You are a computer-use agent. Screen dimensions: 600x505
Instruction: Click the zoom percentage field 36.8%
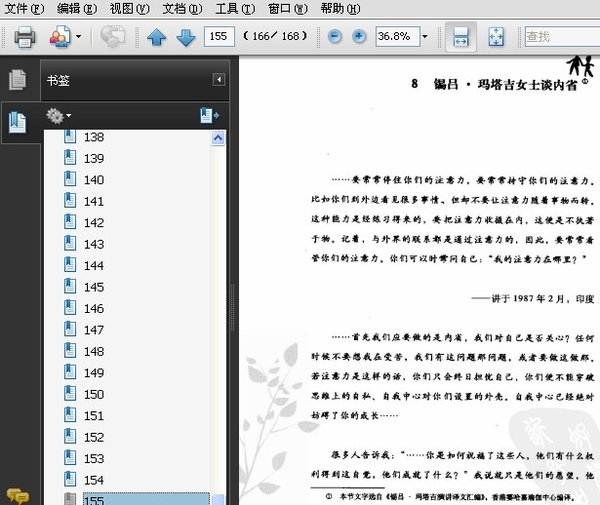click(x=398, y=37)
